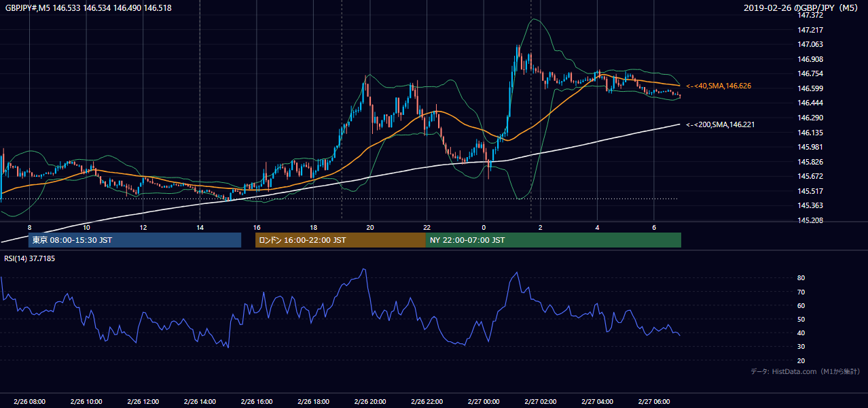Click hour marker 18 under price chart
Screen dimensions: 868x408
pyautogui.click(x=313, y=227)
